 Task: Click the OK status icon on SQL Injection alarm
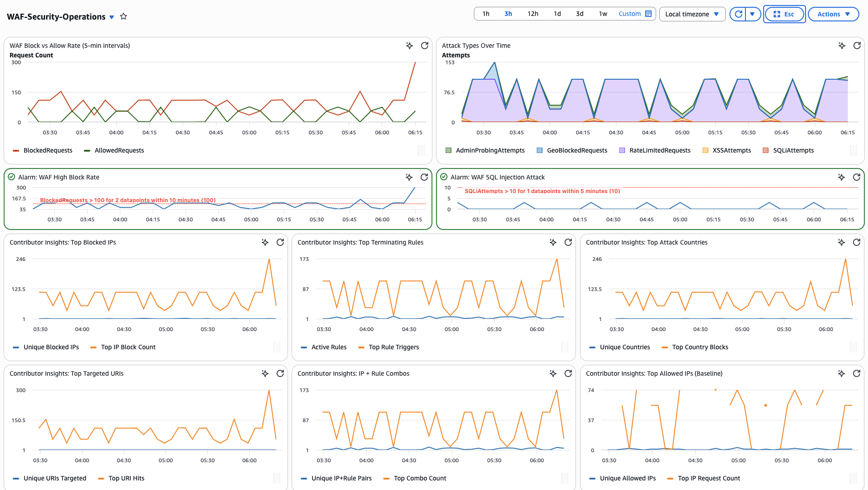click(444, 177)
